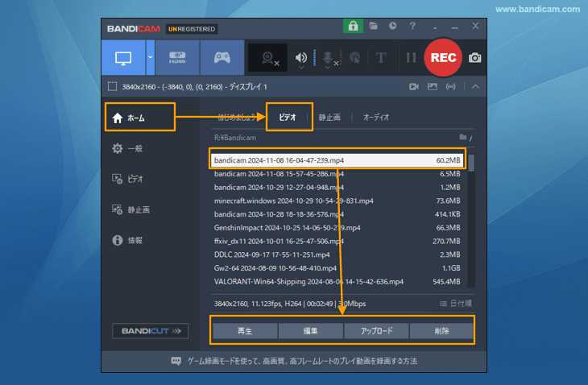This screenshot has height=385, width=588.
Task: Click image capture icon in status bar
Action: pyautogui.click(x=432, y=87)
